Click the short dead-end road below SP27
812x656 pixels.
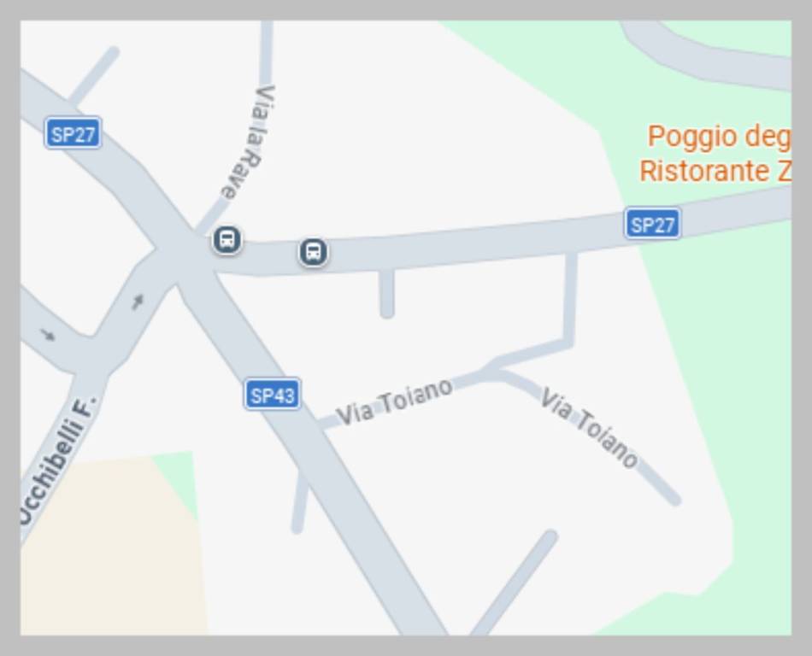387,292
